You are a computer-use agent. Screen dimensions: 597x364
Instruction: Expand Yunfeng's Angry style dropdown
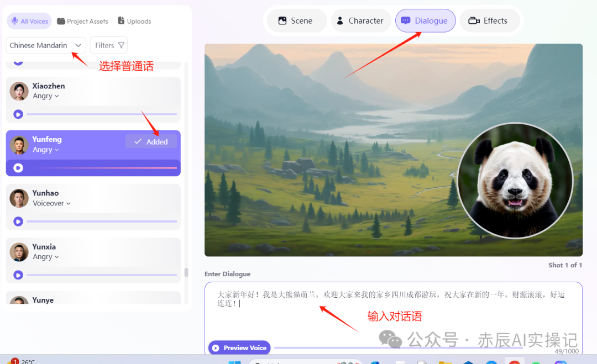(x=46, y=150)
